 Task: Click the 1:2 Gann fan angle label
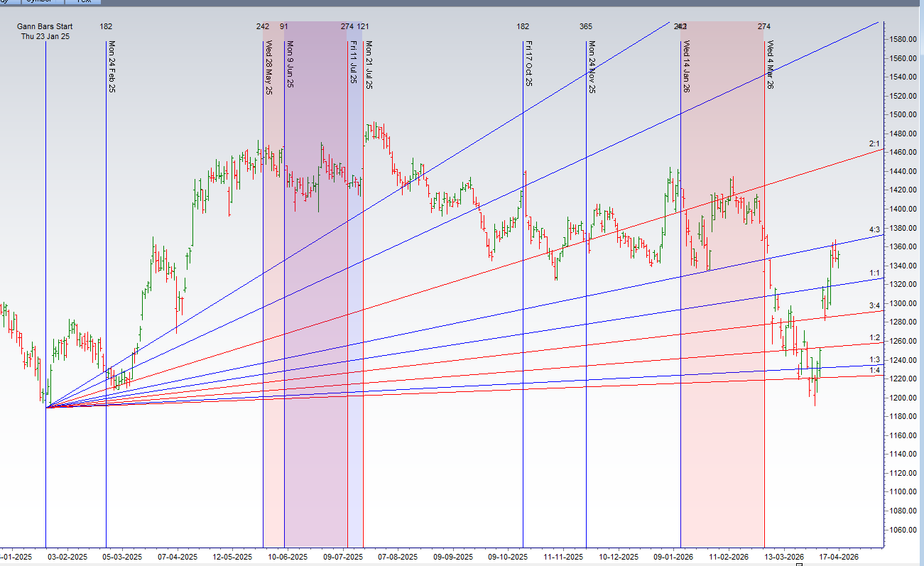point(875,337)
